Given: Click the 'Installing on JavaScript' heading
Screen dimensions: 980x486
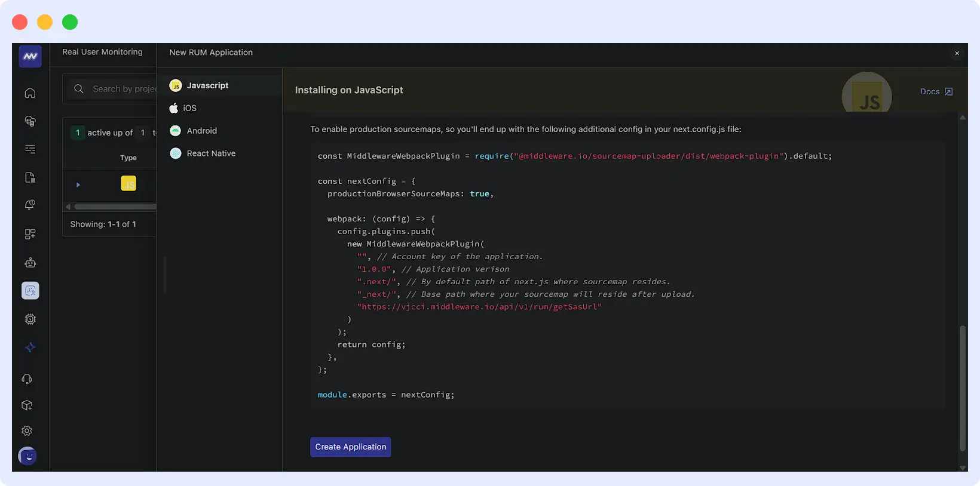Looking at the screenshot, I should tap(349, 90).
